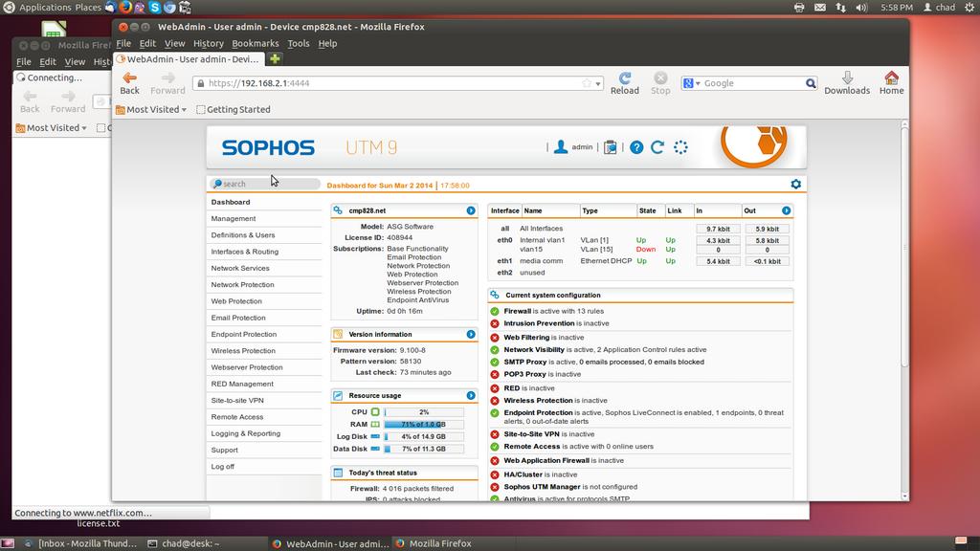Open the History menu
The height and width of the screenshot is (551, 980).
tap(208, 43)
